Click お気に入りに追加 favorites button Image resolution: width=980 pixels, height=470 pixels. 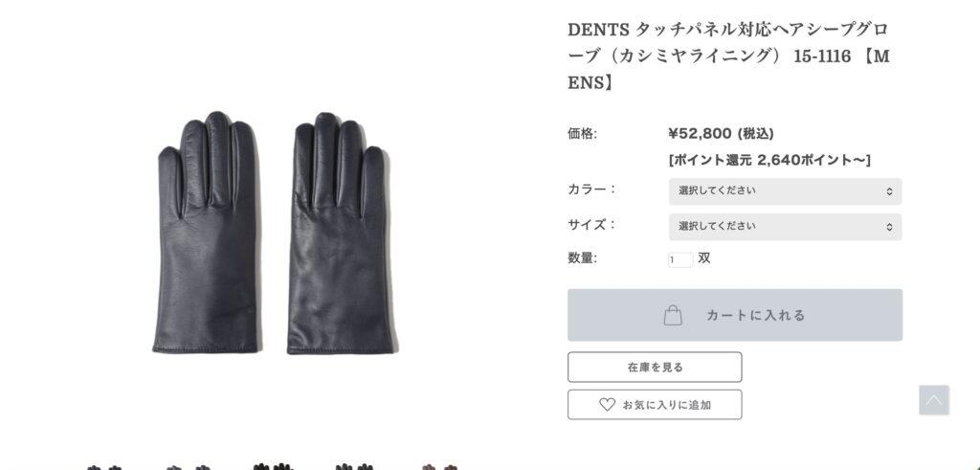point(655,404)
